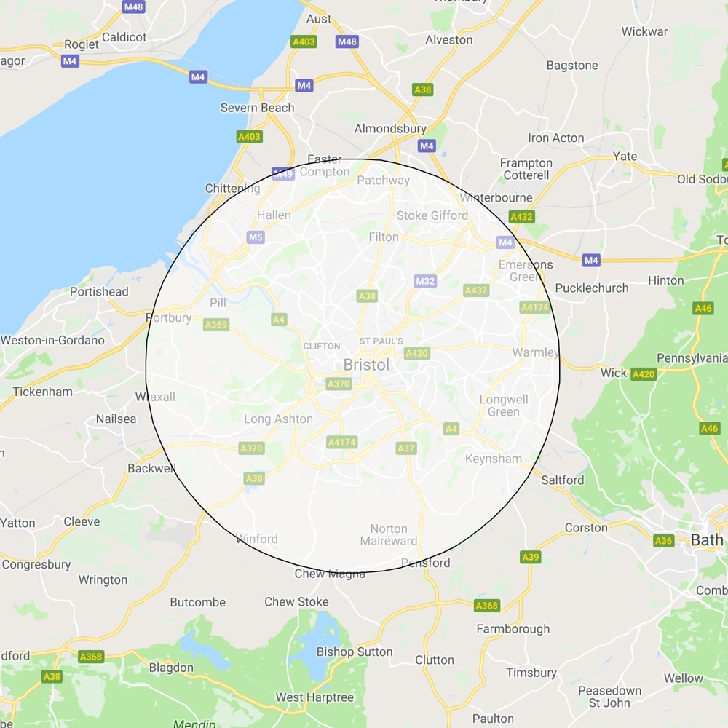Select the A36 road badge beside Bath
The width and height of the screenshot is (728, 728).
[663, 540]
